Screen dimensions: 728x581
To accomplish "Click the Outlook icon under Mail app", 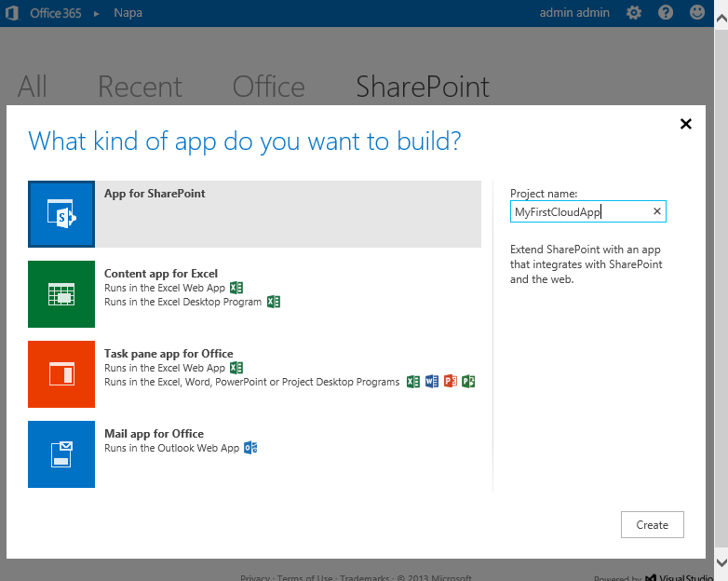I will click(x=250, y=448).
